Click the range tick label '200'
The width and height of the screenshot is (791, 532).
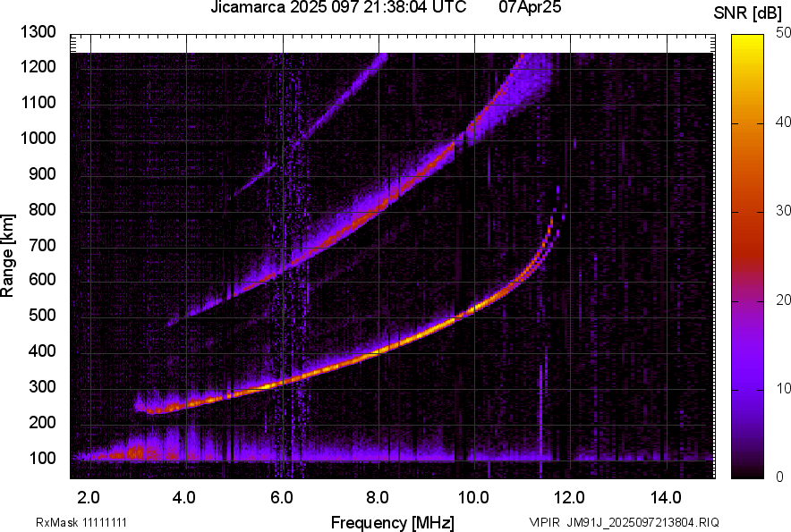point(42,422)
